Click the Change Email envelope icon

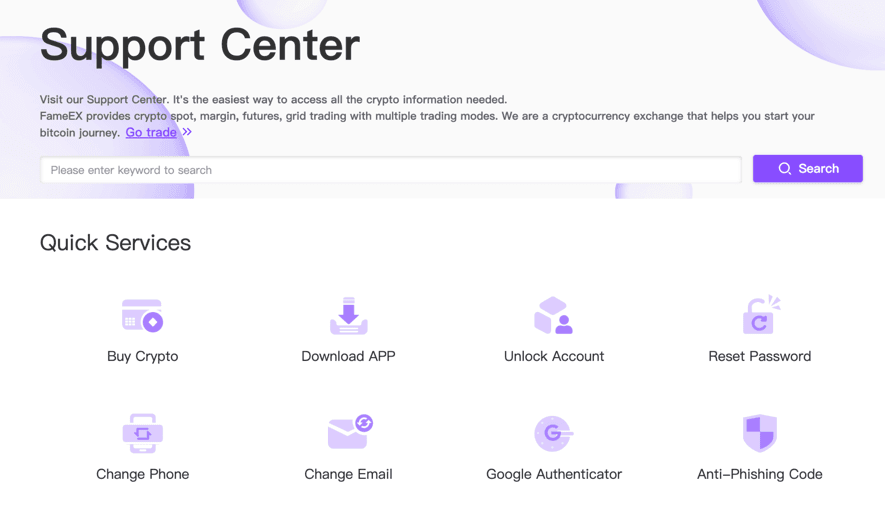(349, 433)
